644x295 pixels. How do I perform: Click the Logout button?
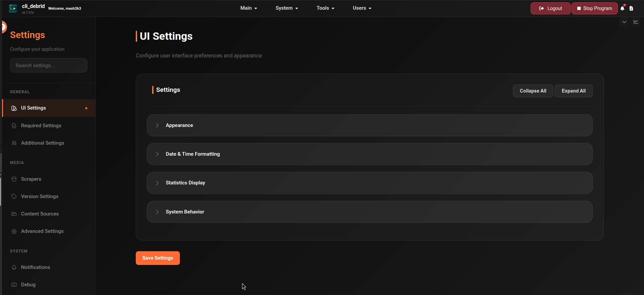pyautogui.click(x=550, y=8)
